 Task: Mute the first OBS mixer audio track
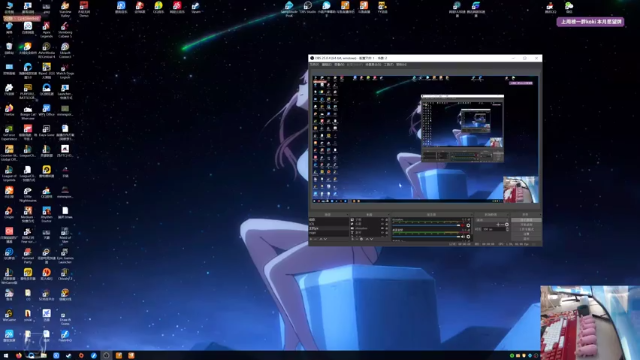pyautogui.click(x=463, y=225)
